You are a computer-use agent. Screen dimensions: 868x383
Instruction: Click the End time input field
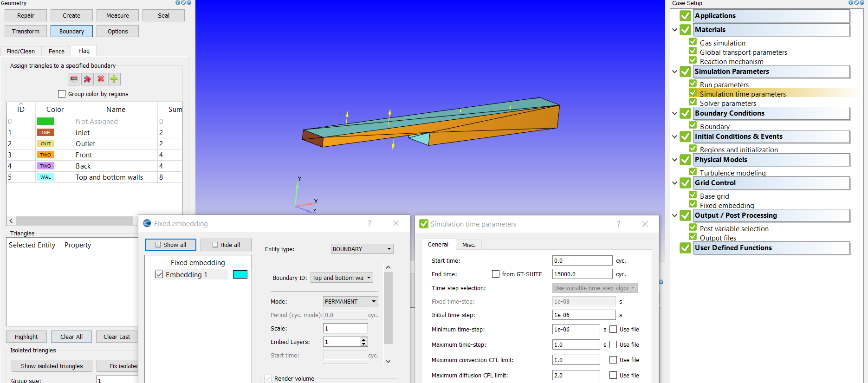[582, 274]
